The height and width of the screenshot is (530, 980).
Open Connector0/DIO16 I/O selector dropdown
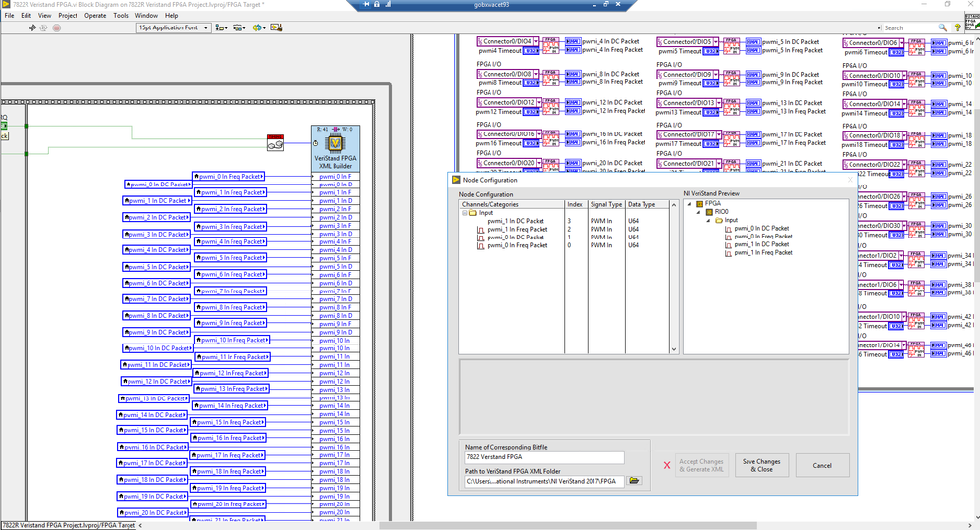[539, 134]
